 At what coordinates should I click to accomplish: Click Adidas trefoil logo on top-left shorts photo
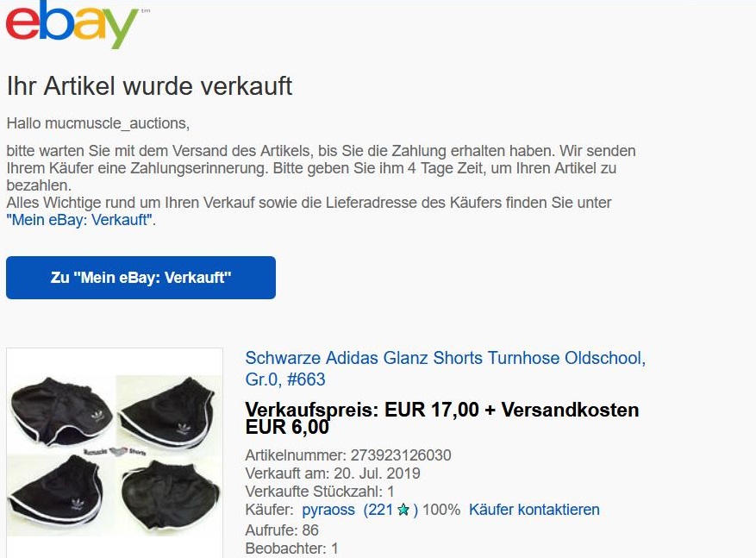[98, 417]
